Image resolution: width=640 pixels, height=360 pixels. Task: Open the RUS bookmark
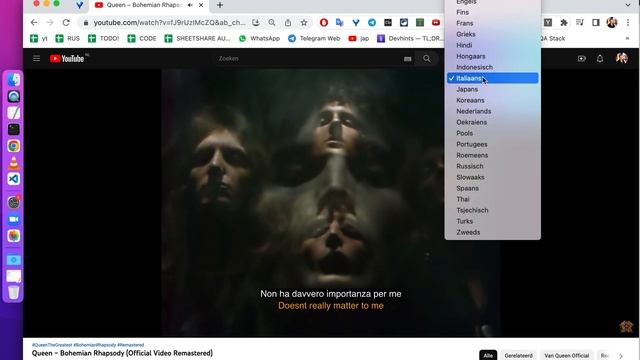click(x=68, y=38)
